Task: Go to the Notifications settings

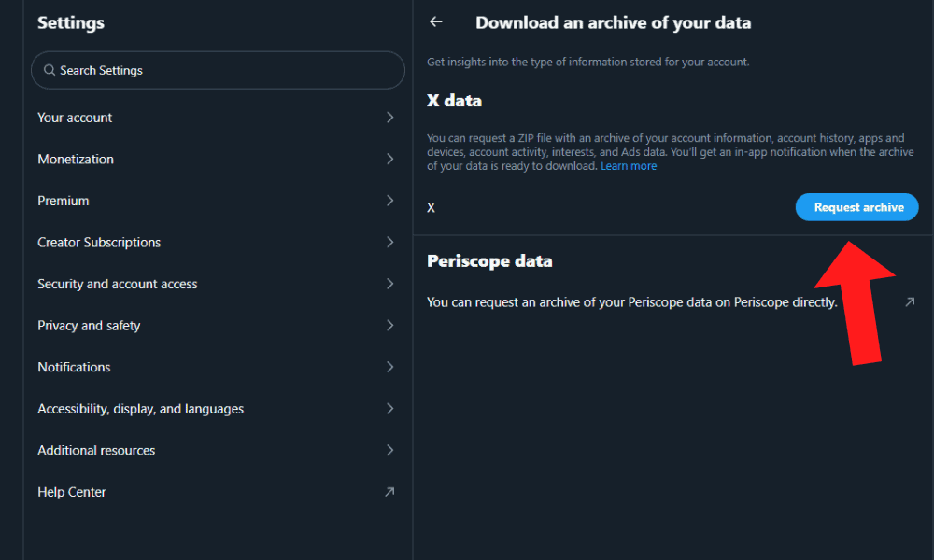Action: click(x=74, y=367)
